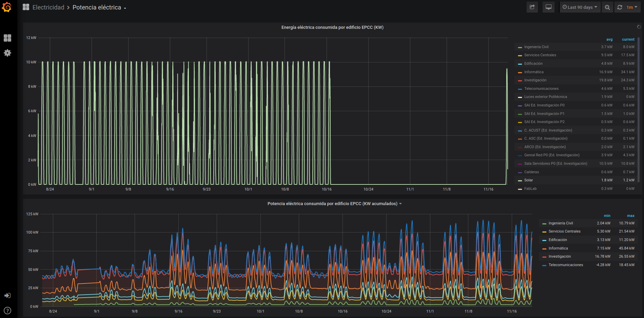This screenshot has height=318, width=644.
Task: Switch to TV view mode icon
Action: coord(548,7)
